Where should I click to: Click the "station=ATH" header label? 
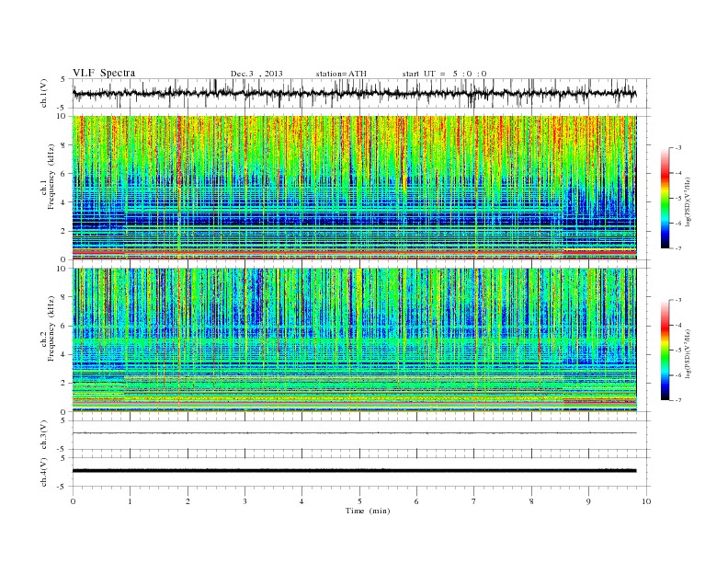[341, 74]
